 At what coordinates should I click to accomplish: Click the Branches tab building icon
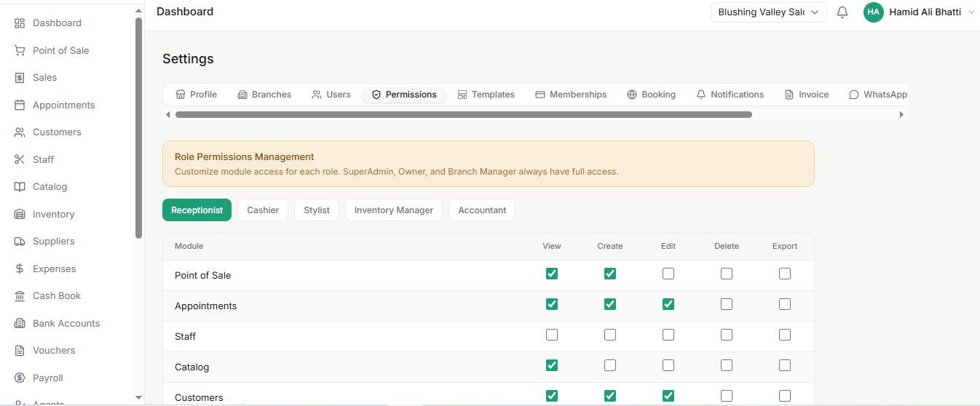242,95
